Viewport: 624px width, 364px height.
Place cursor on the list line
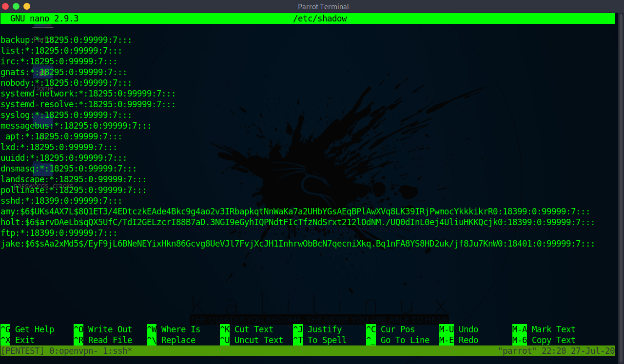point(61,51)
